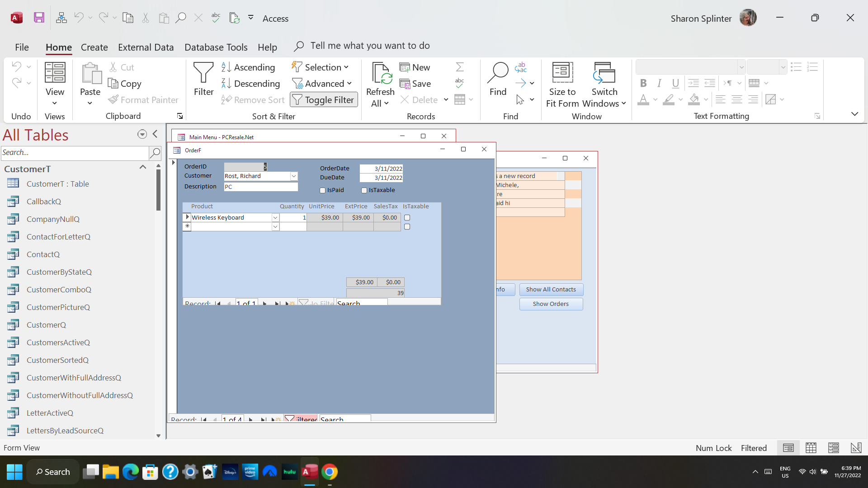Check the IsPaid checkbox
This screenshot has width=868, height=488.
[322, 190]
